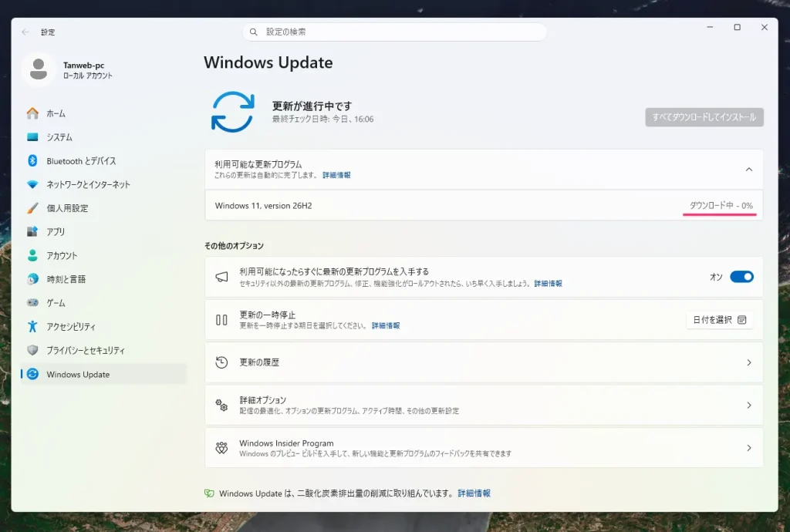Click ゲーム label in the sidebar

click(56, 302)
